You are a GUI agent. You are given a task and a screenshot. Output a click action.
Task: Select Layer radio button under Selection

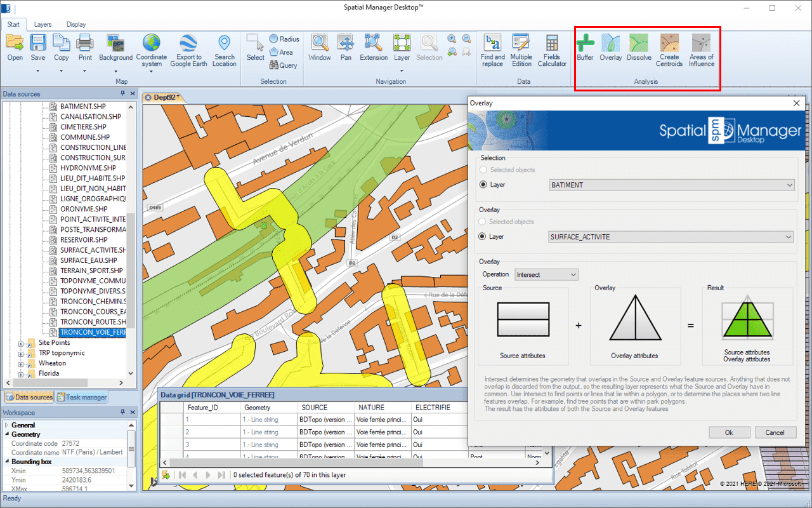coord(484,185)
